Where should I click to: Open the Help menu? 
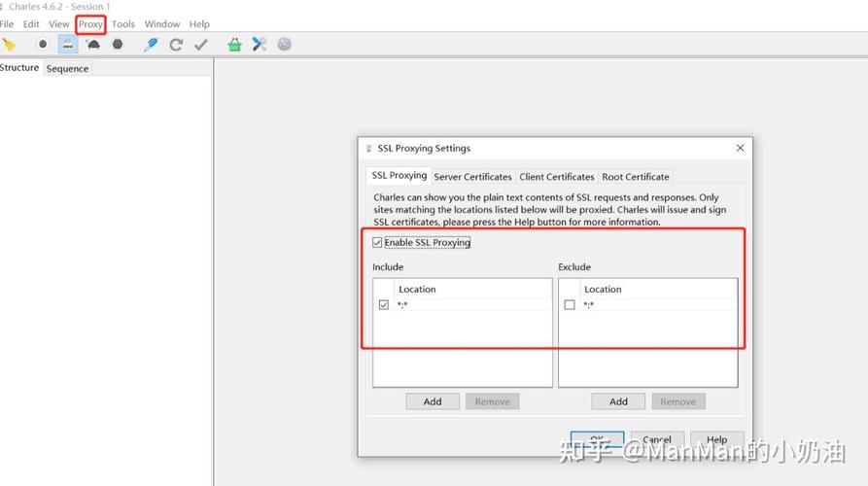(x=199, y=23)
